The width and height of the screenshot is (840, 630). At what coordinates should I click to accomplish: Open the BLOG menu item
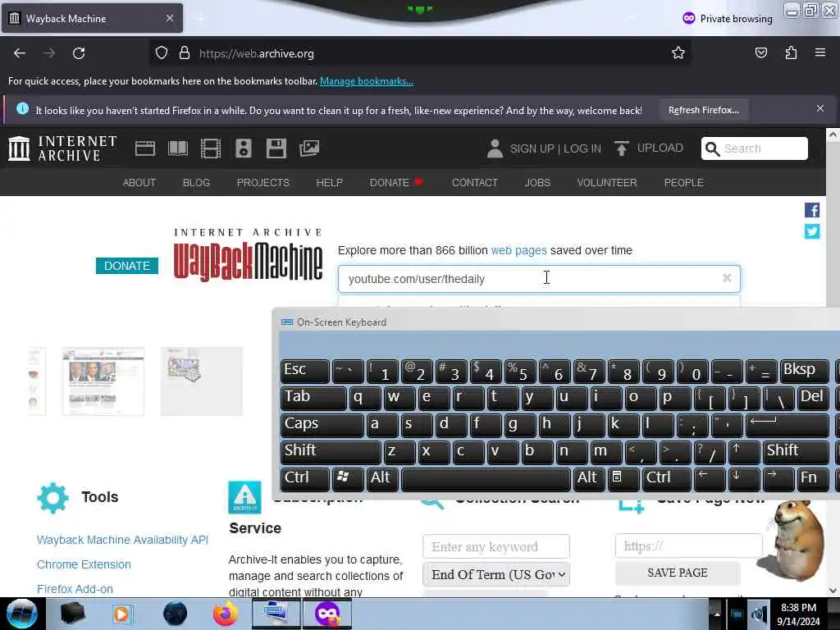pyautogui.click(x=196, y=183)
